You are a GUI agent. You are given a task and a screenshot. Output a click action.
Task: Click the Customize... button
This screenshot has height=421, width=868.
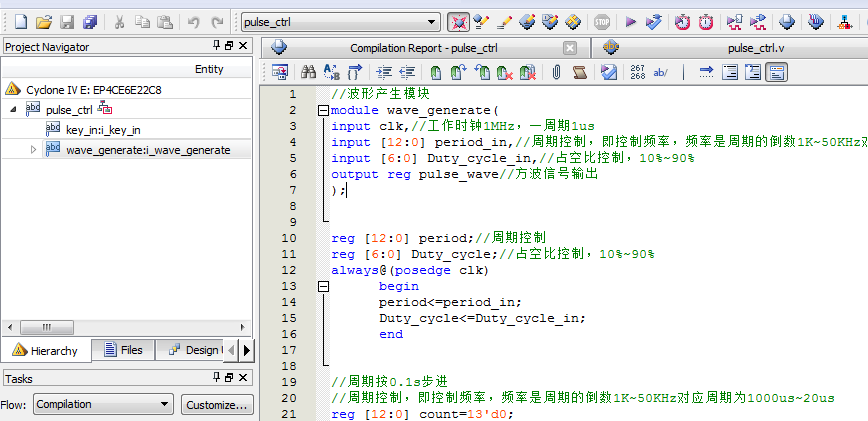(x=217, y=405)
